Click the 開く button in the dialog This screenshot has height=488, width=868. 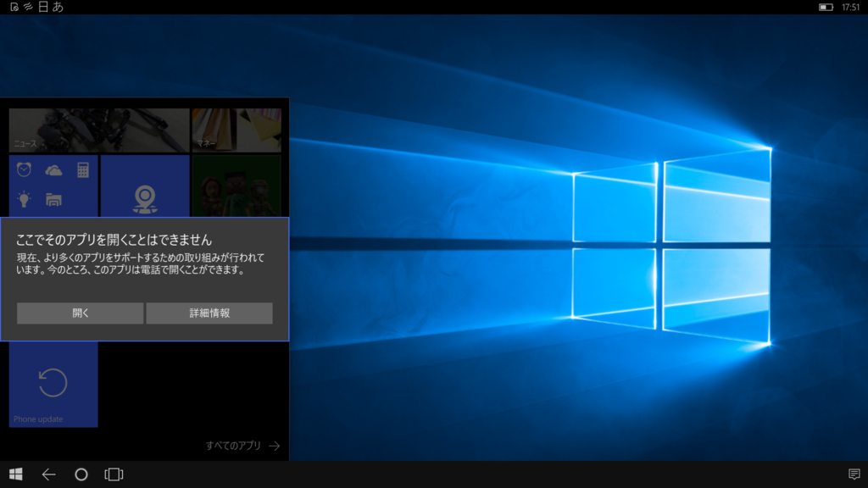coord(80,313)
